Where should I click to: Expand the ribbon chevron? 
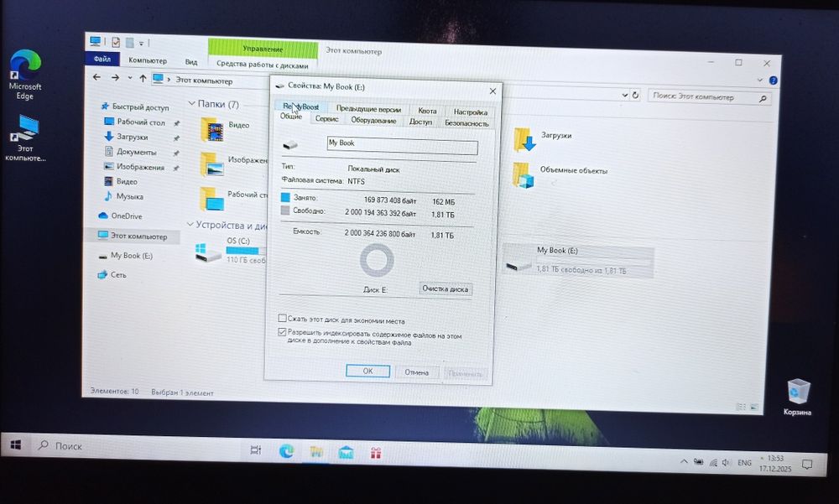pyautogui.click(x=760, y=81)
